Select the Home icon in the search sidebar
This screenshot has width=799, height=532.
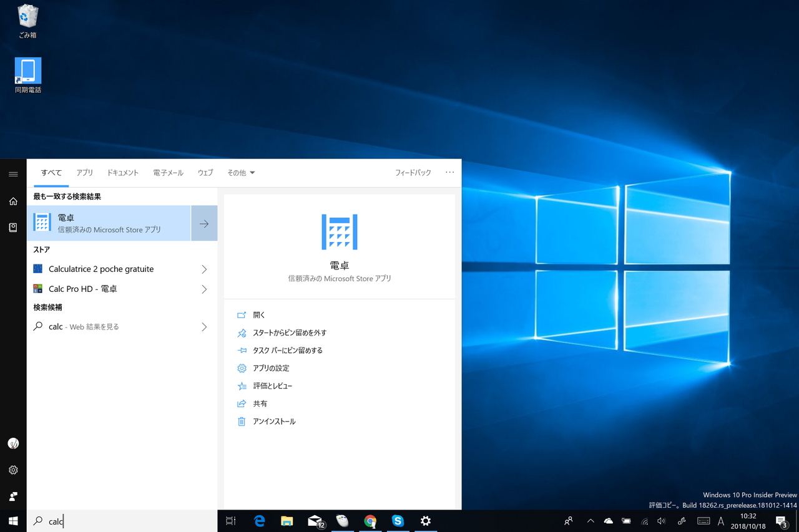(13, 201)
